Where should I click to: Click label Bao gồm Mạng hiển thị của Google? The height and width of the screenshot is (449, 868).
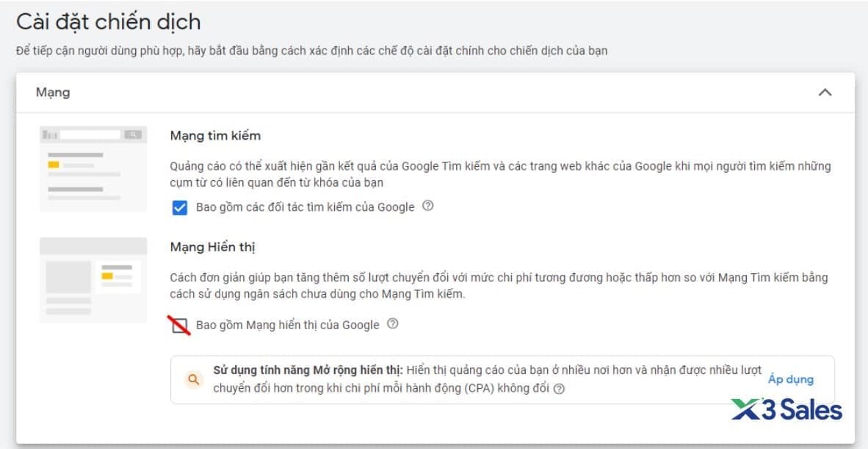[x=287, y=326]
